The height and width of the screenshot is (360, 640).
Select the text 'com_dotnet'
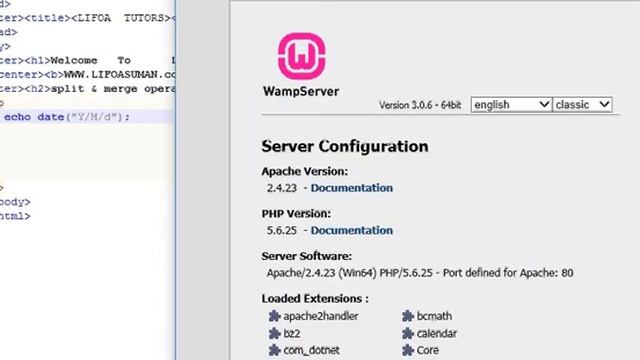[311, 351]
